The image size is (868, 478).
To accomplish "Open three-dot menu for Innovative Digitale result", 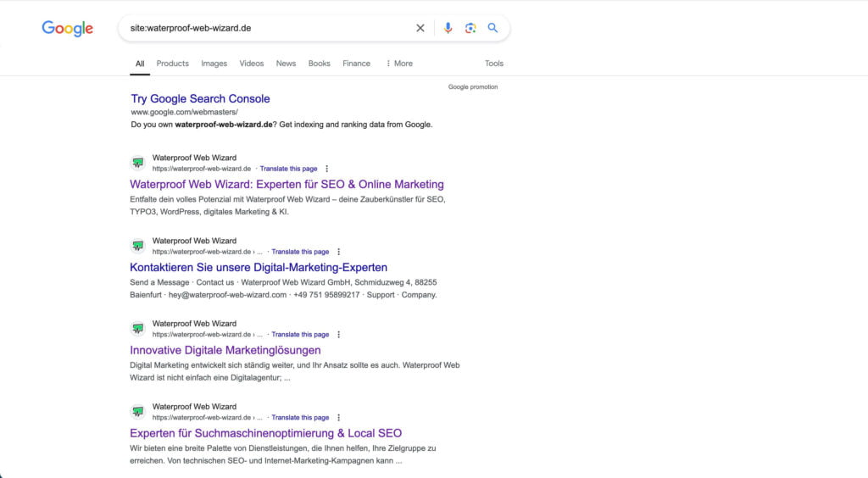I will click(339, 335).
